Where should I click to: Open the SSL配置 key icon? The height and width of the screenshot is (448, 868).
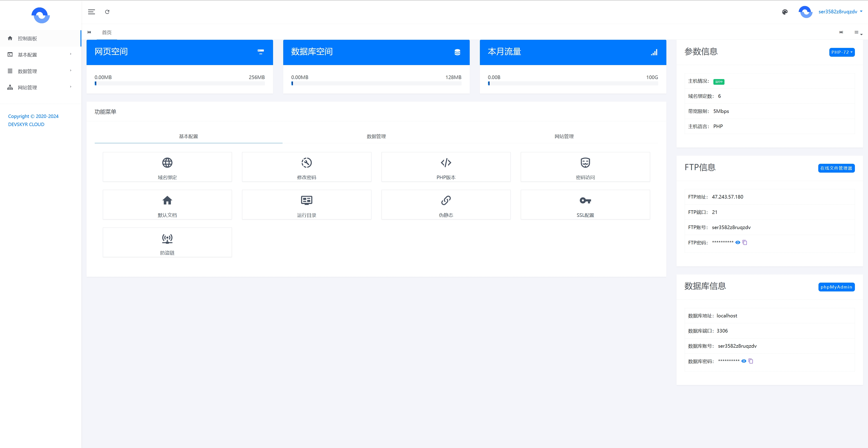click(x=585, y=200)
